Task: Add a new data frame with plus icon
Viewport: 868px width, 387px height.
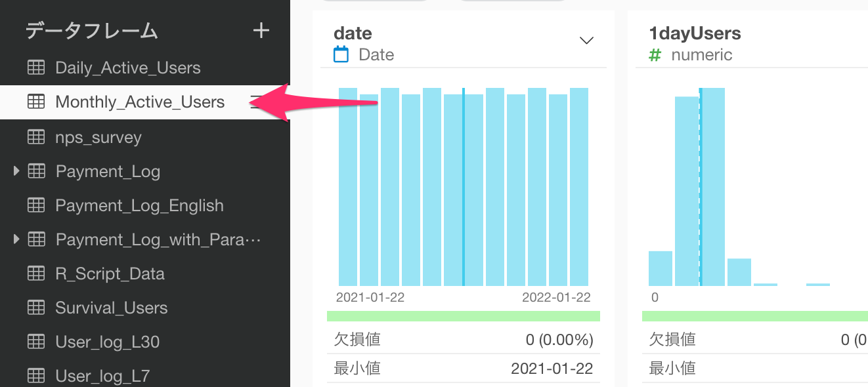Action: [261, 31]
